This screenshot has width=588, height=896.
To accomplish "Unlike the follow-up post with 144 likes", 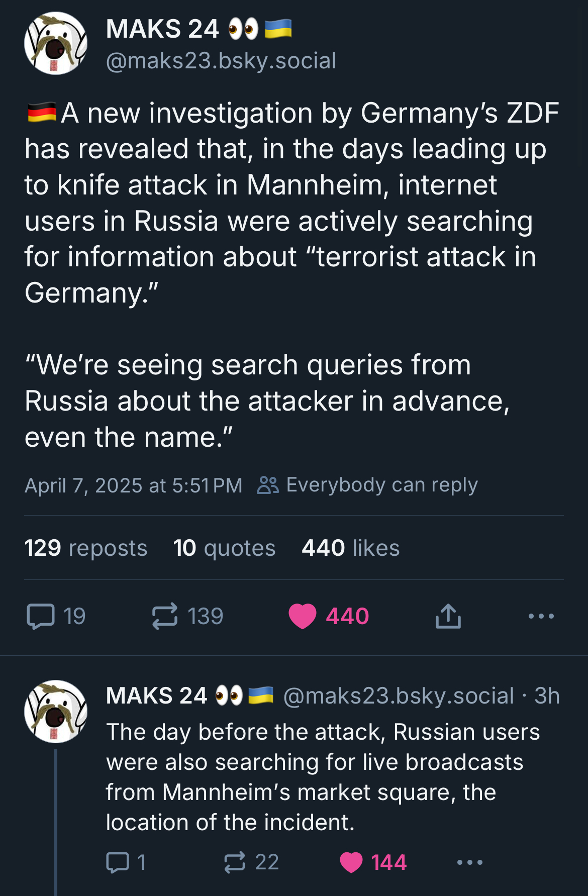I will pos(351,862).
